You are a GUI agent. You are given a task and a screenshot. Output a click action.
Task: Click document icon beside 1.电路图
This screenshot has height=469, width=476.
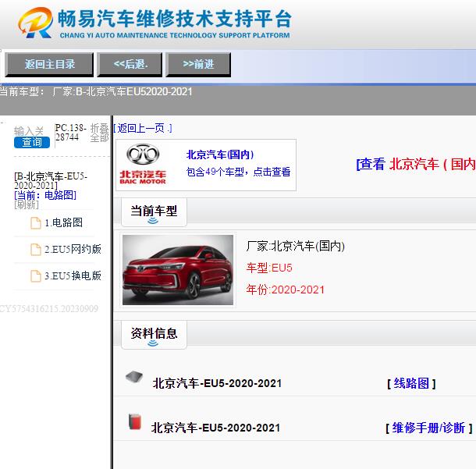[x=36, y=223]
